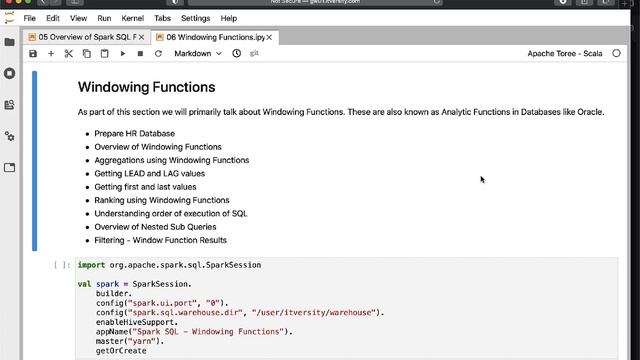Click the 'val spark = SparkSession.' line
640x360 pixels.
pos(135,284)
